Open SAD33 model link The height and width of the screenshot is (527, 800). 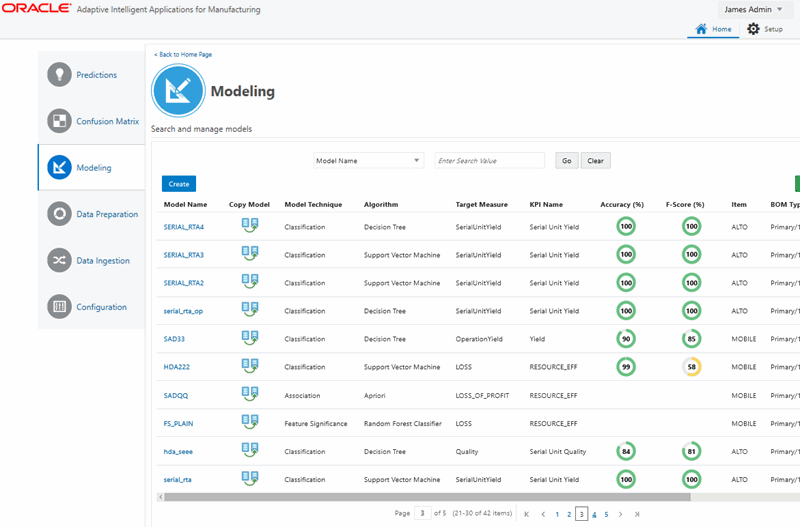click(x=174, y=339)
